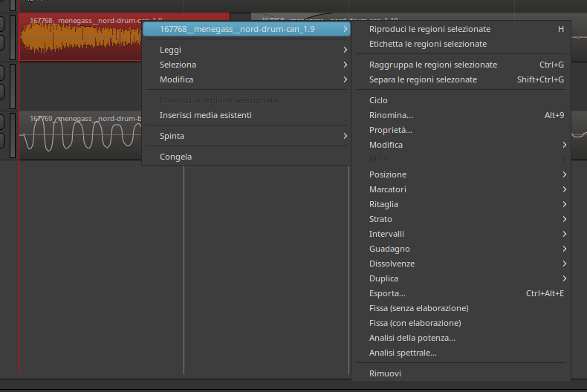
Task: Select Fissa (senza elaborazione)
Action: (418, 308)
